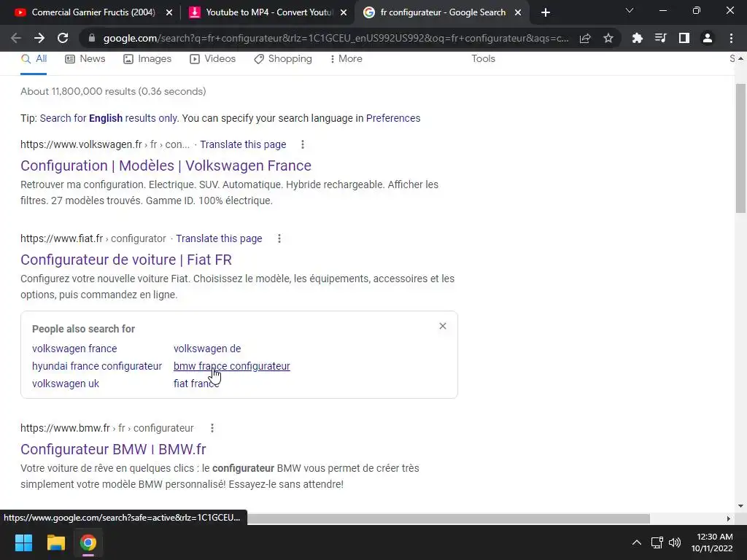This screenshot has width=747, height=560.
Task: Expand the More search filters menu
Action: coord(346,59)
